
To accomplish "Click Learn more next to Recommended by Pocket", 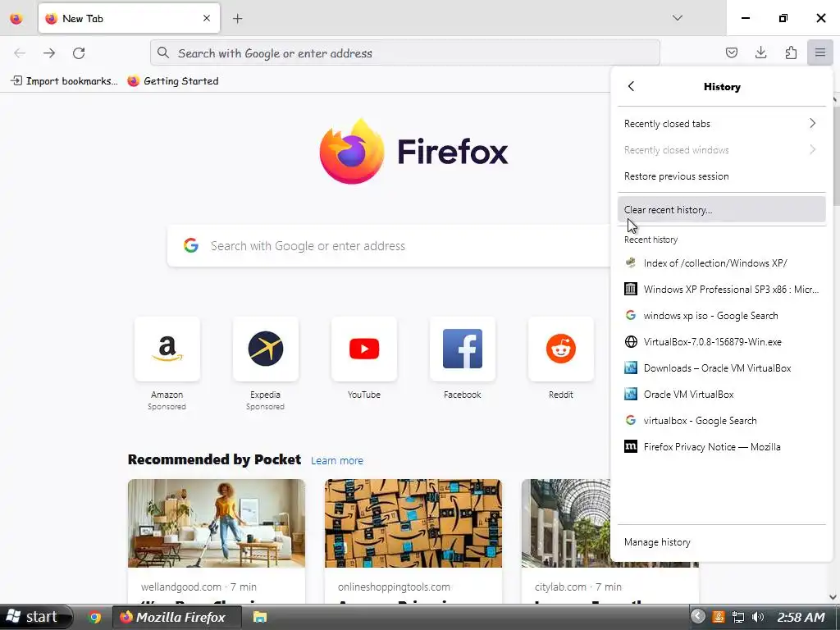I will coord(337,461).
